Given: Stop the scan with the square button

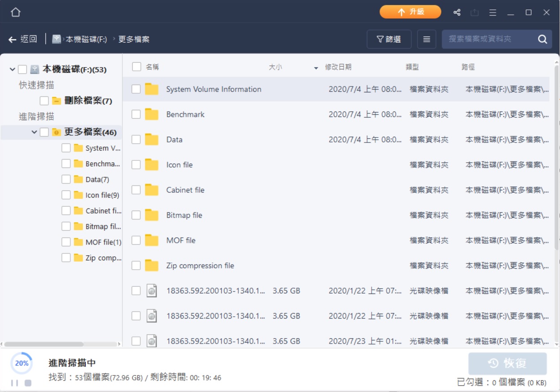Looking at the screenshot, I should click(28, 383).
